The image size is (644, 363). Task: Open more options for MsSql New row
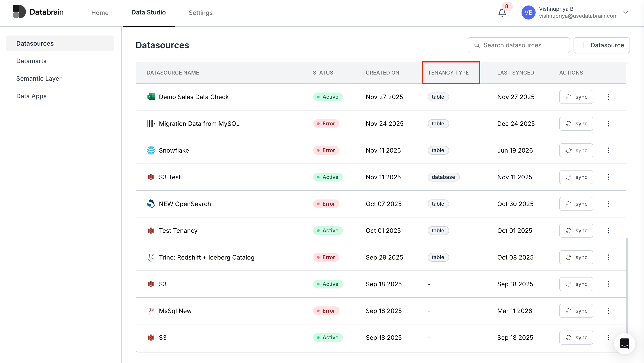(608, 311)
